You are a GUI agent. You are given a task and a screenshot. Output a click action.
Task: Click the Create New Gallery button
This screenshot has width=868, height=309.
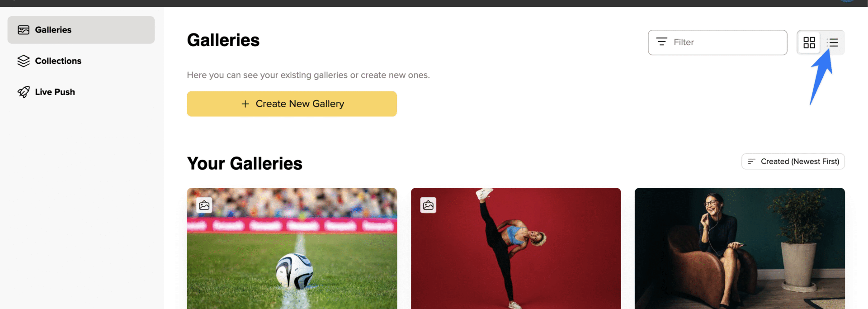coord(292,104)
